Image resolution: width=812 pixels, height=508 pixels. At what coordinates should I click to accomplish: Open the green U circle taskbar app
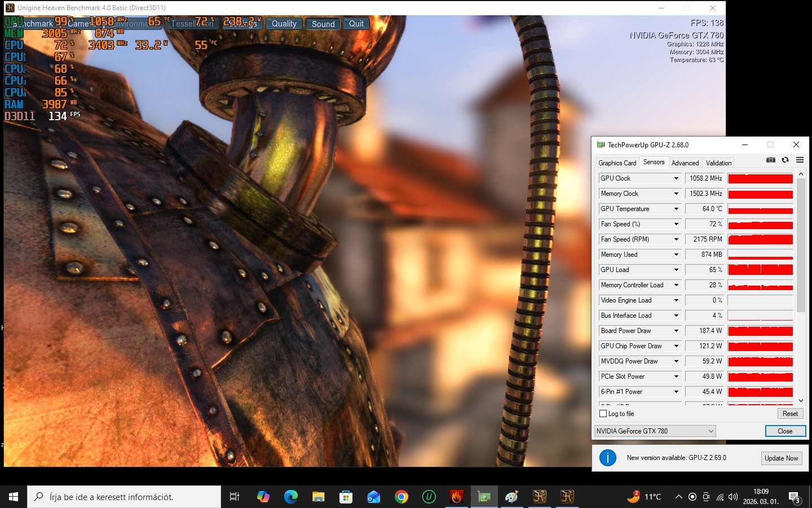coord(429,497)
